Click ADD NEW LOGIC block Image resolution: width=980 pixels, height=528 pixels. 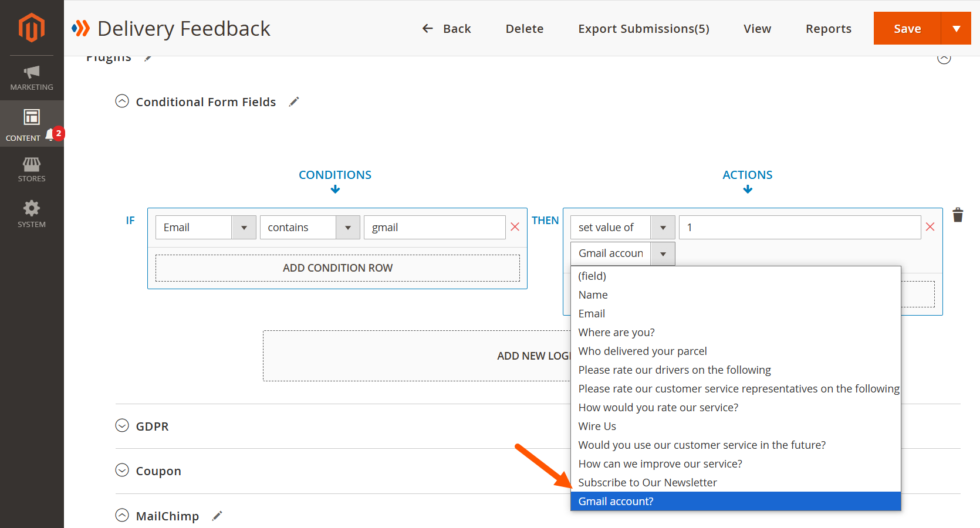click(417, 356)
